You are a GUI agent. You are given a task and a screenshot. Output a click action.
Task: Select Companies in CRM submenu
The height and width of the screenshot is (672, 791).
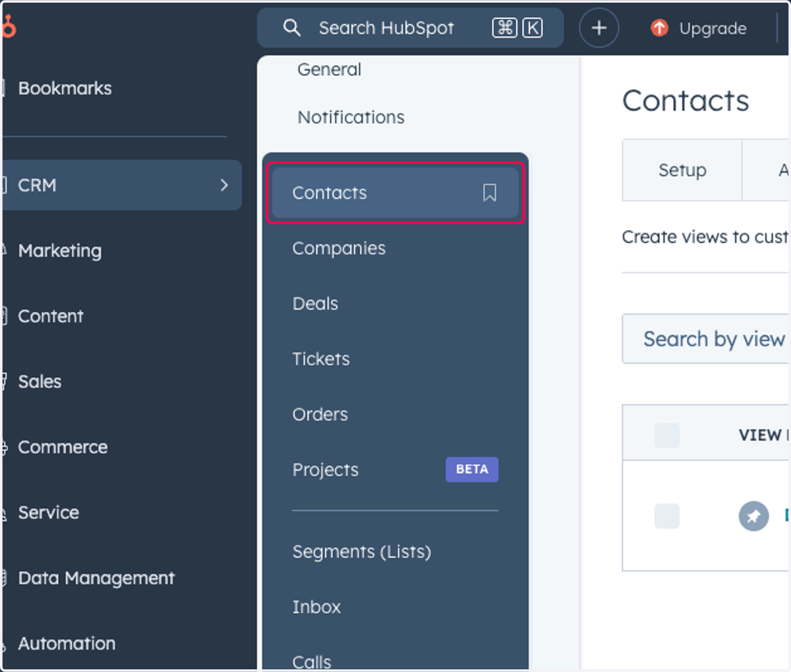339,248
